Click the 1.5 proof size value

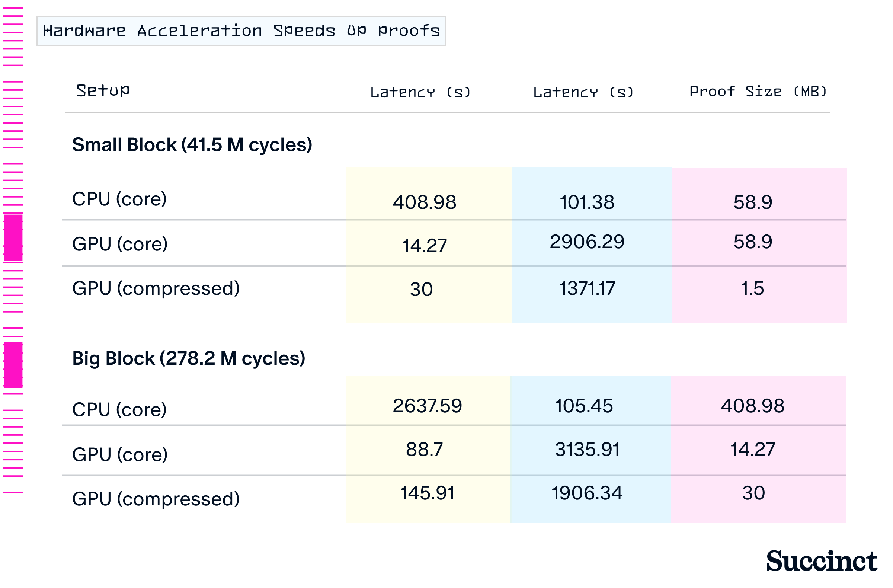(x=752, y=288)
